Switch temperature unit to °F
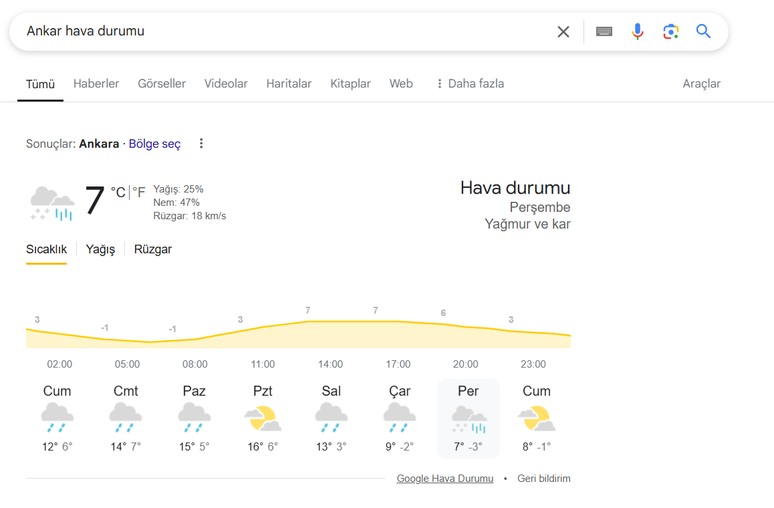Image resolution: width=774 pixels, height=508 pixels. (139, 192)
